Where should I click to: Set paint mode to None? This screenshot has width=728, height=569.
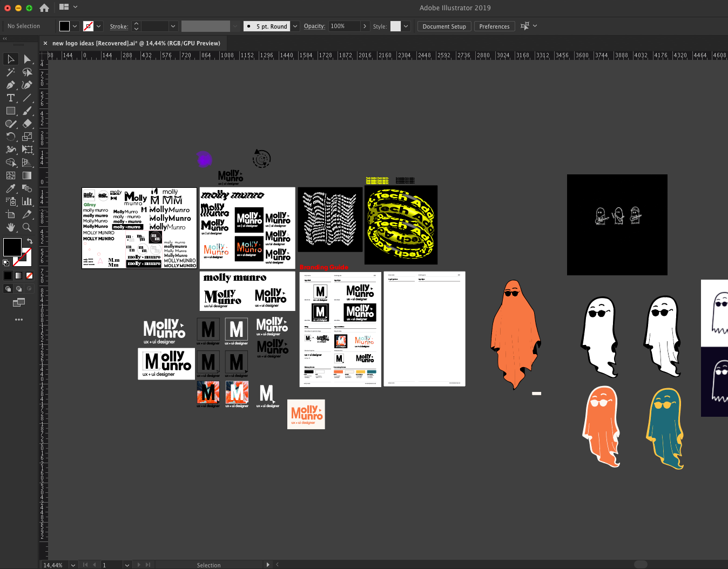click(x=29, y=275)
